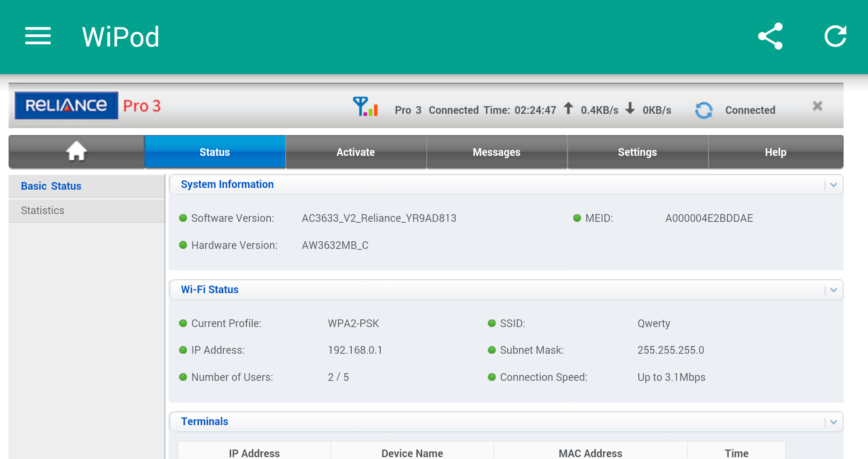Viewport: 868px width, 459px height.
Task: Click the Reliance logo
Action: [x=66, y=105]
